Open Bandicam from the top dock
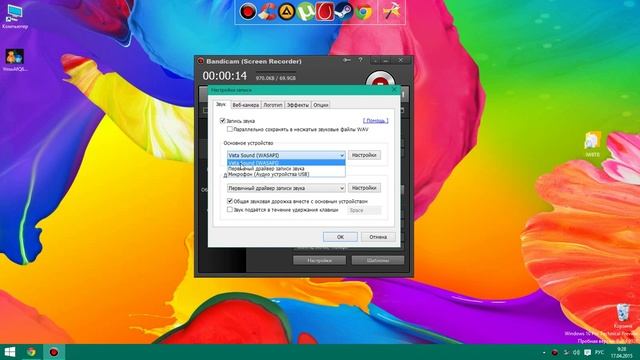The width and height of the screenshot is (640, 360). tap(247, 11)
